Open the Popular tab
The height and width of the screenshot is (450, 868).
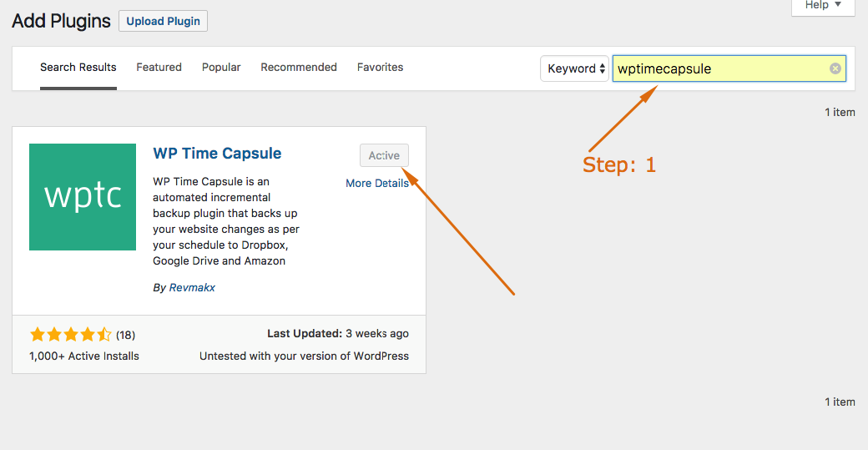[x=221, y=68]
